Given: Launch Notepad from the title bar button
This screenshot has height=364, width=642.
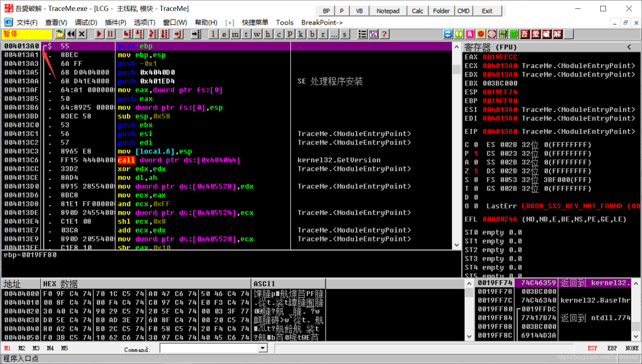Looking at the screenshot, I should coord(388,11).
